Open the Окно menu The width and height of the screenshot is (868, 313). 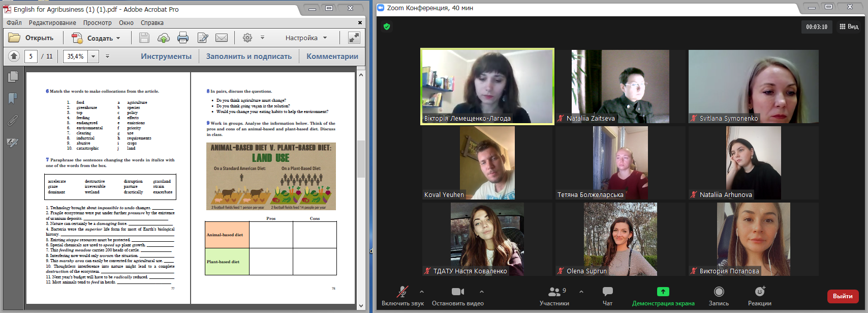pos(126,22)
